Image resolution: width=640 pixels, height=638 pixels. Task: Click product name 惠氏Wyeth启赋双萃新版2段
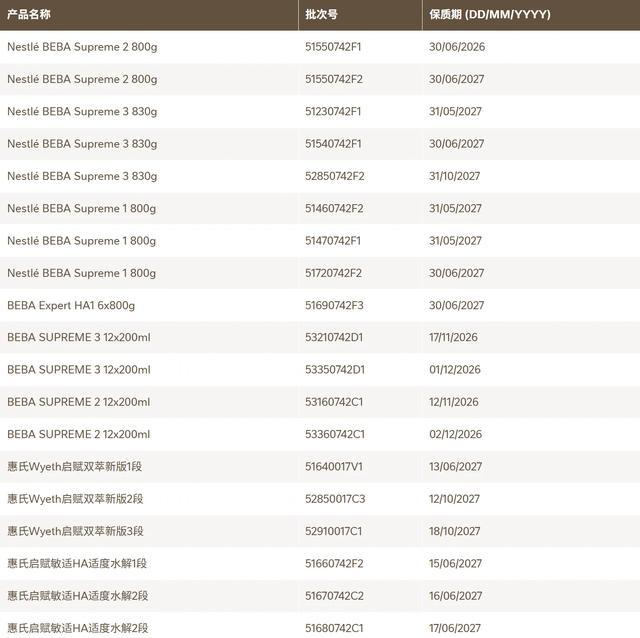click(x=75, y=498)
